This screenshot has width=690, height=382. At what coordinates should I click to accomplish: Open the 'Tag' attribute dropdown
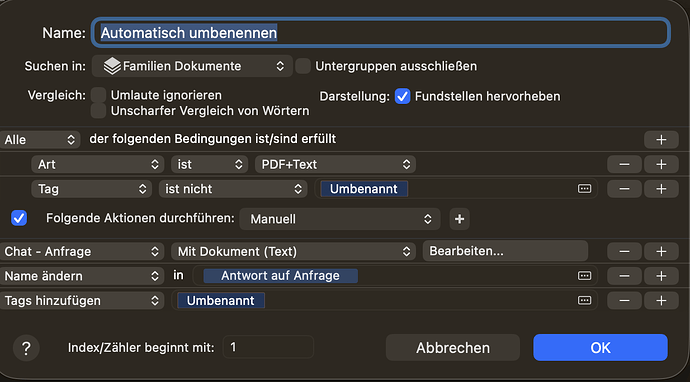tap(91, 189)
